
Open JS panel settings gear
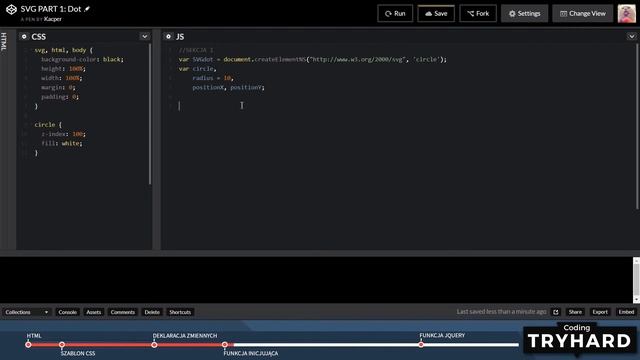point(168,36)
